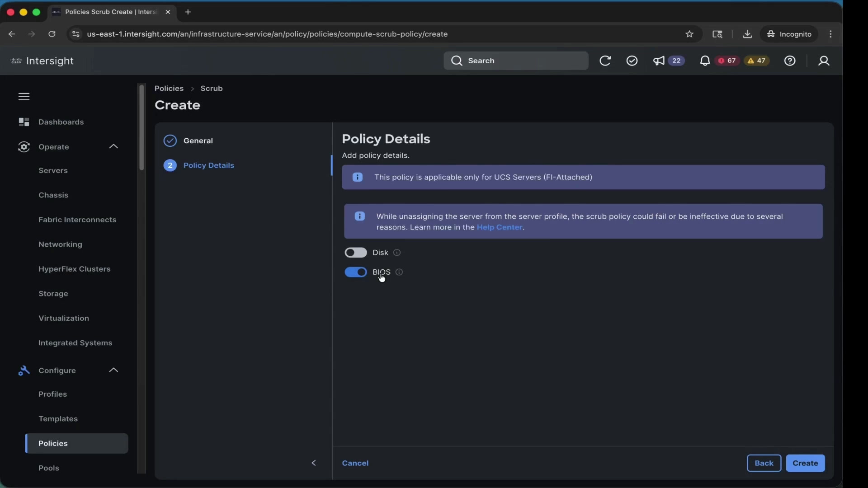Viewport: 868px width, 488px height.
Task: Click the browser address bar URL
Action: pos(267,34)
